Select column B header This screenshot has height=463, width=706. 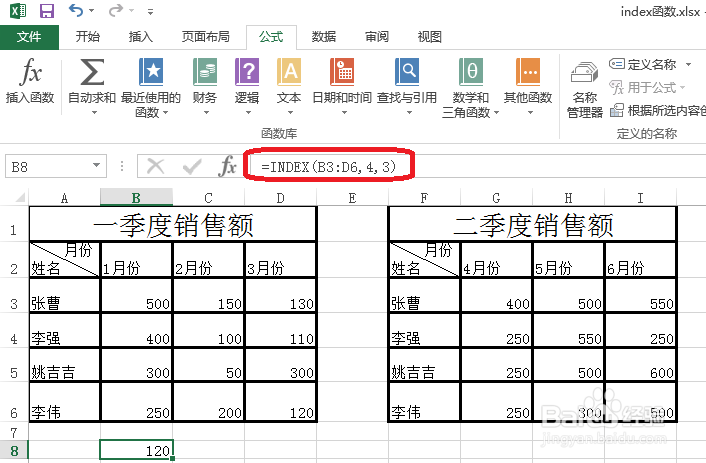pyautogui.click(x=136, y=198)
